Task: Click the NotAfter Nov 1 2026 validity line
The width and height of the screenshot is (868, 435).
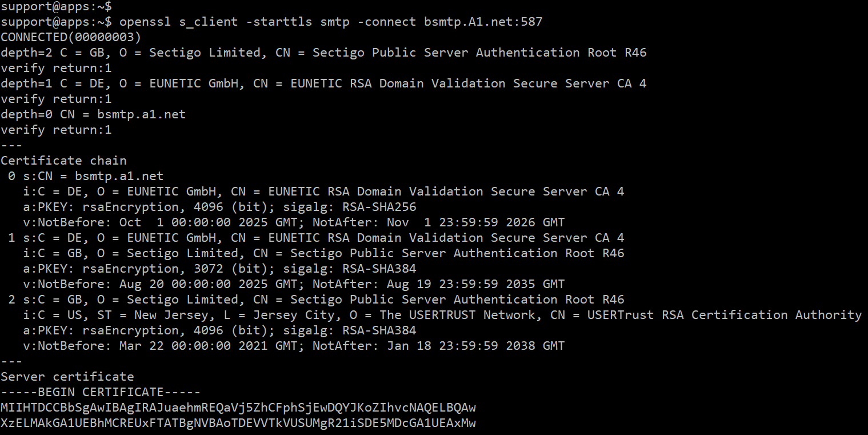Action: [294, 222]
